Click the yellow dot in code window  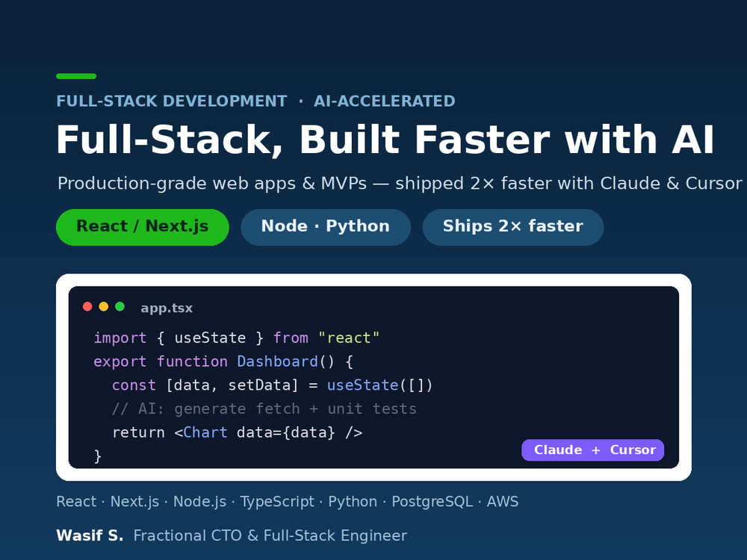103,307
